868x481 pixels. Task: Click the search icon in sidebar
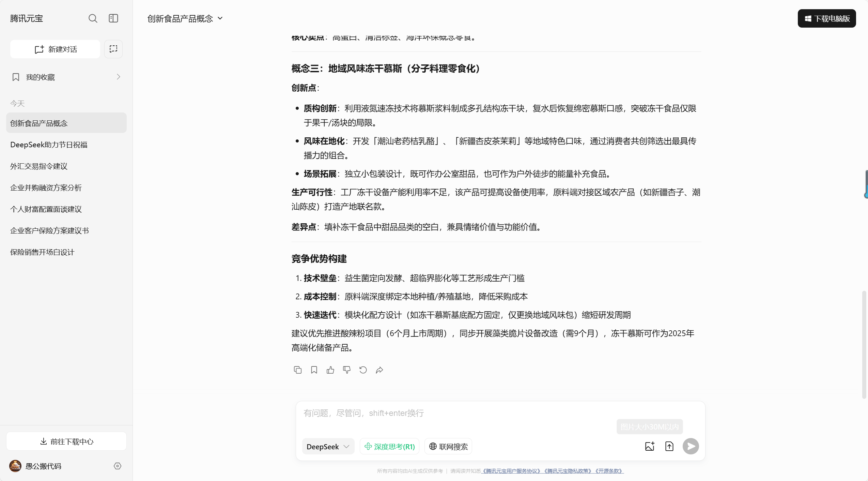click(x=93, y=18)
